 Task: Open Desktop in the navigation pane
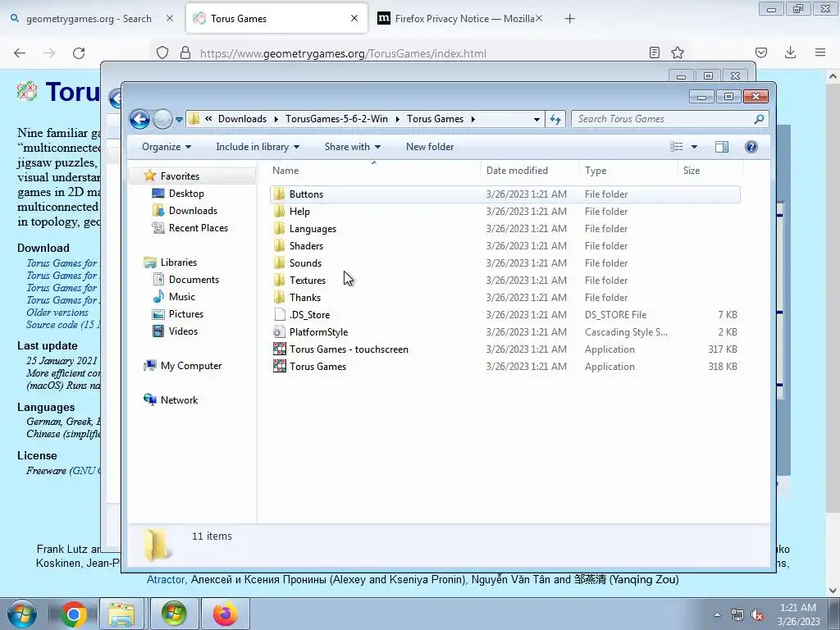[x=186, y=194]
